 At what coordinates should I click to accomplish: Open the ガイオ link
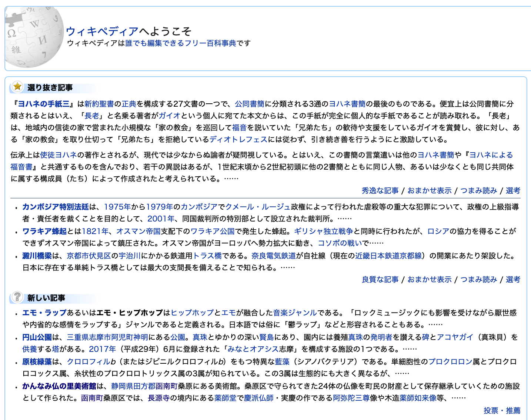click(x=170, y=116)
